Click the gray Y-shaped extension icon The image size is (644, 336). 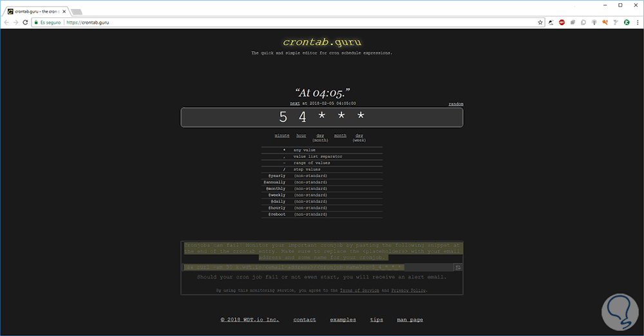tap(616, 22)
